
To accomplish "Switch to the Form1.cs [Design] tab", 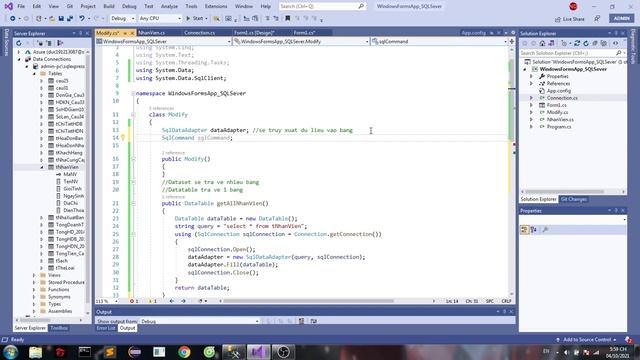I will tap(254, 33).
